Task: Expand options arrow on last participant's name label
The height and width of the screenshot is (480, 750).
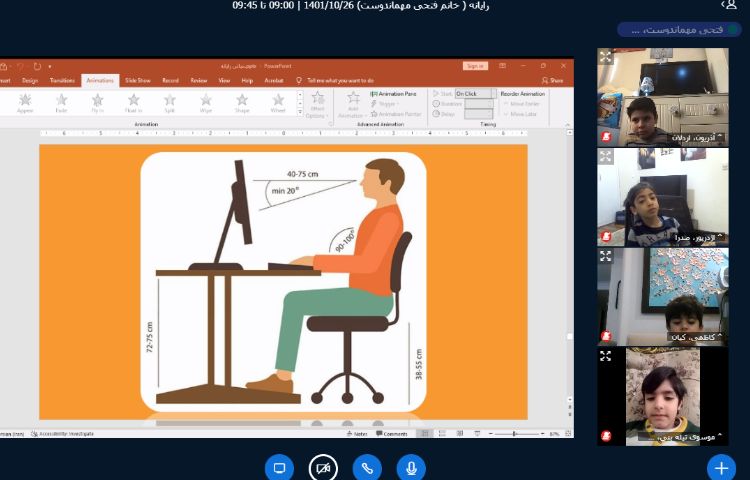Action: 719,435
